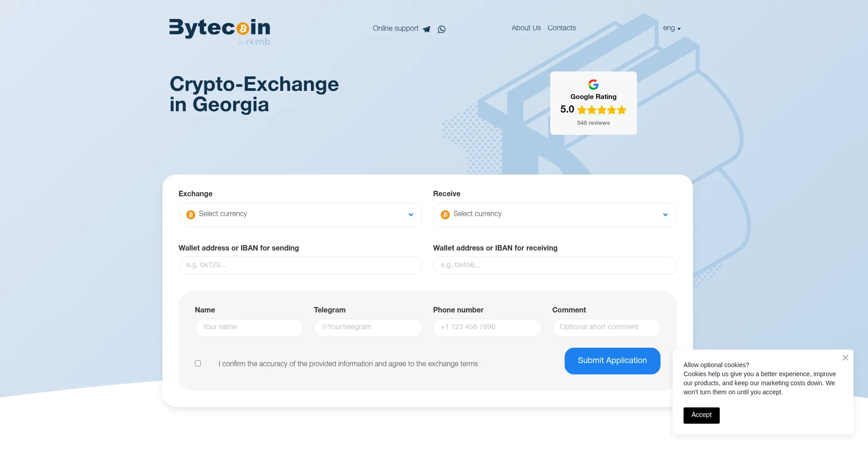Click the Bytecoin logo
The width and height of the screenshot is (868, 449).
[220, 31]
